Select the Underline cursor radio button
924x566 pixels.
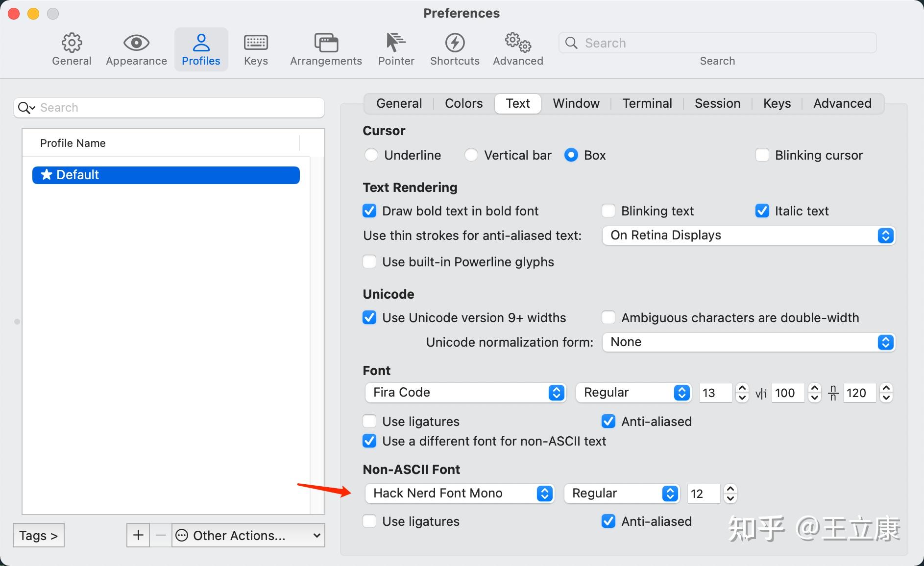click(371, 155)
